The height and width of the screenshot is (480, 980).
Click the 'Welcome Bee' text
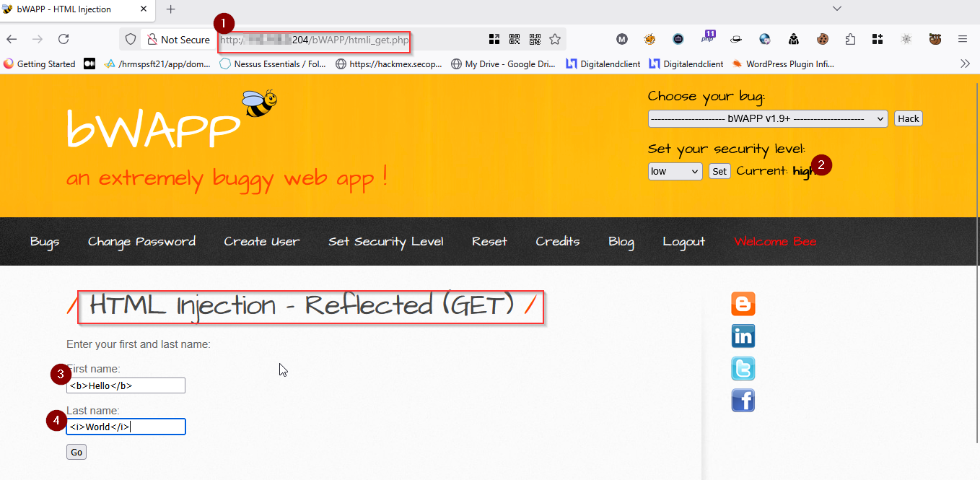[x=775, y=241]
